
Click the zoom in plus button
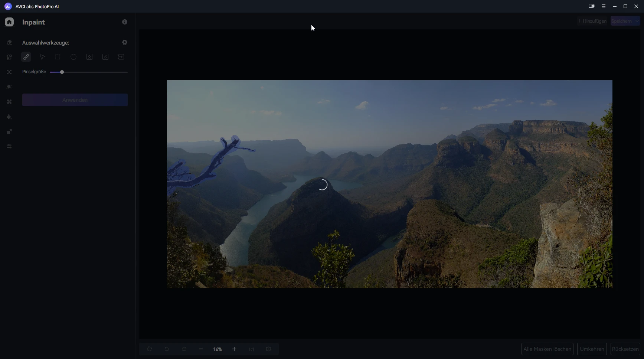point(234,349)
